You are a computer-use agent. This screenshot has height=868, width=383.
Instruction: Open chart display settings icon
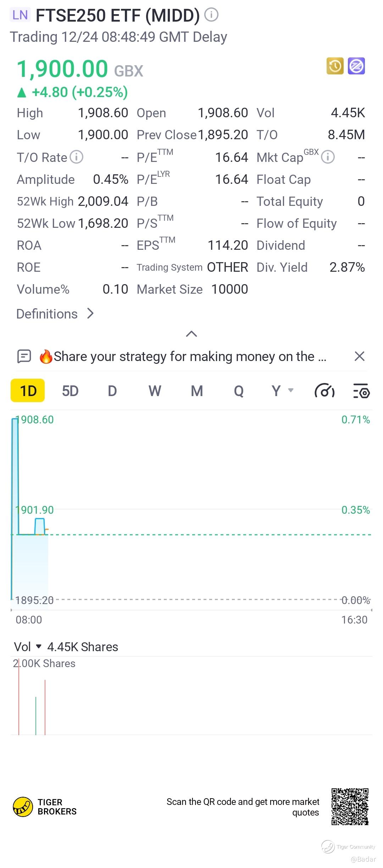click(361, 391)
